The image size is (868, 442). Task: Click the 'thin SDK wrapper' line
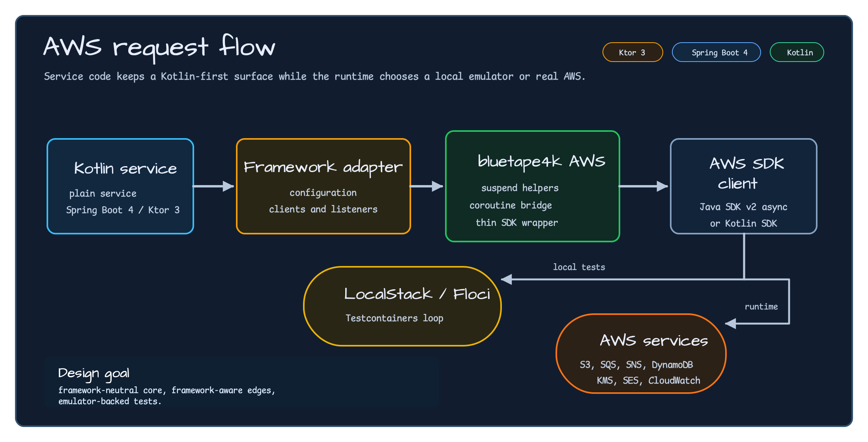point(517,223)
